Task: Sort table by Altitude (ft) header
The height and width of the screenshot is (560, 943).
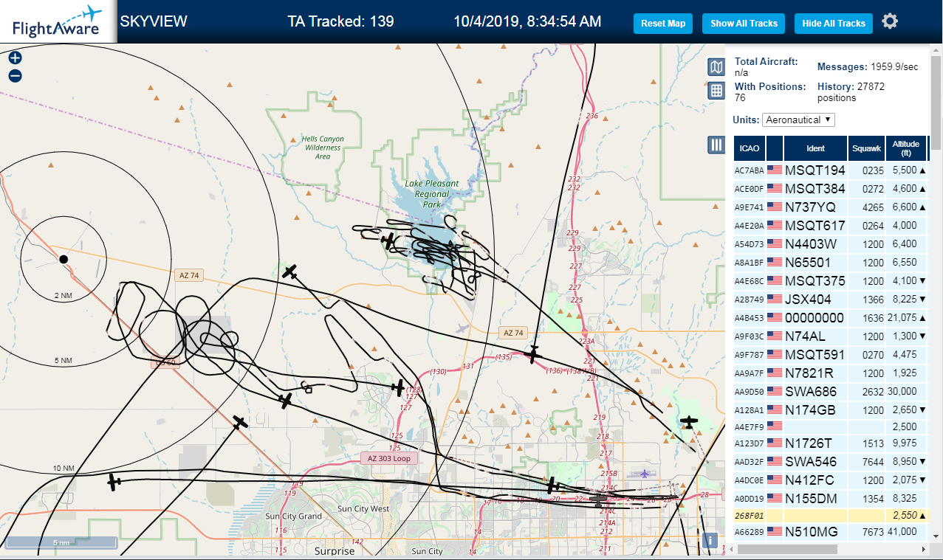Action: point(906,148)
